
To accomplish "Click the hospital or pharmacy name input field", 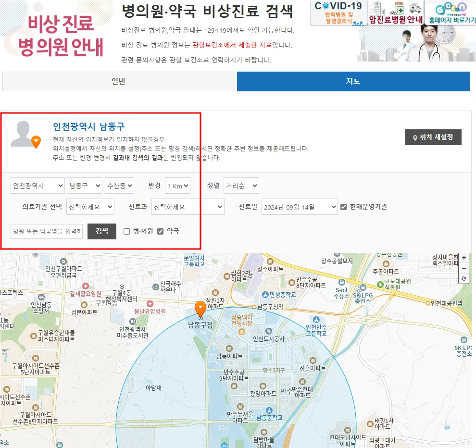I will point(47,231).
